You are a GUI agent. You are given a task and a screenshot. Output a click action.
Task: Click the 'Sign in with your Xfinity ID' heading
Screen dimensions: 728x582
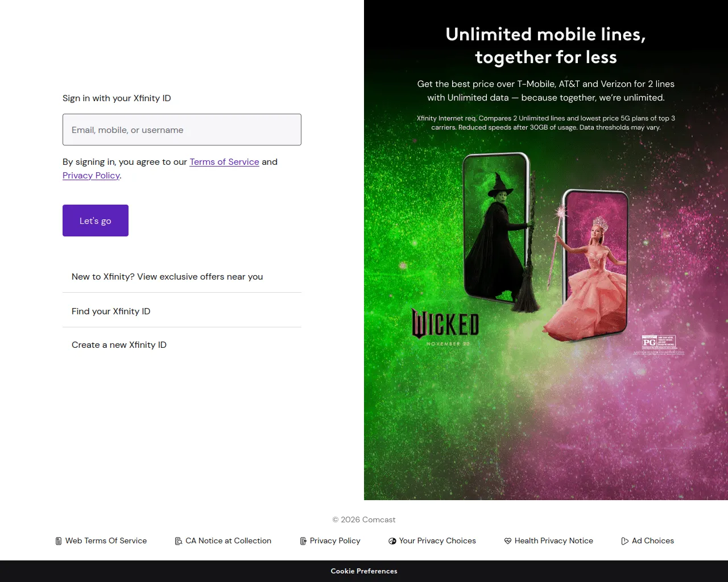(x=117, y=98)
